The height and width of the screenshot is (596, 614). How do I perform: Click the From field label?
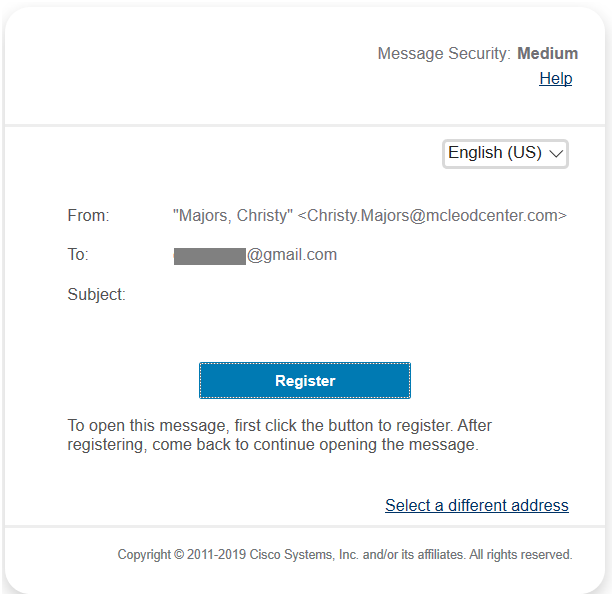88,215
